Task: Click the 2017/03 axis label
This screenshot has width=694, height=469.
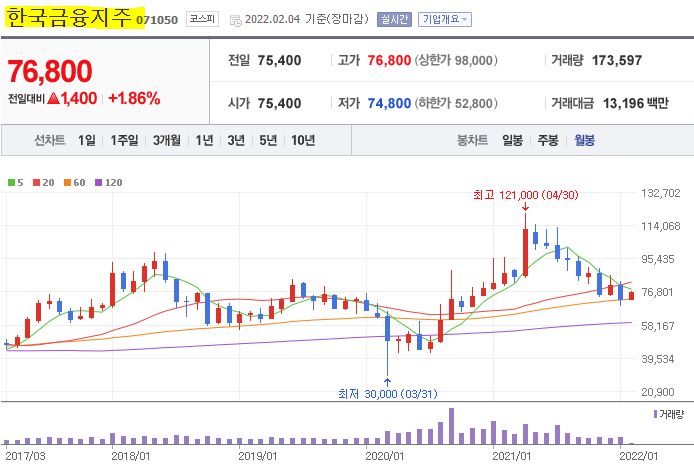Action: click(x=25, y=456)
